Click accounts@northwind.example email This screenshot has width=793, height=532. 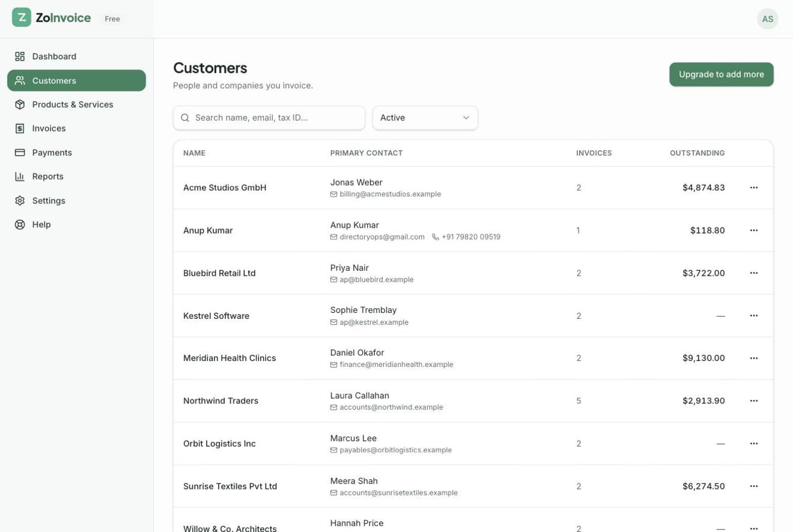tap(391, 408)
